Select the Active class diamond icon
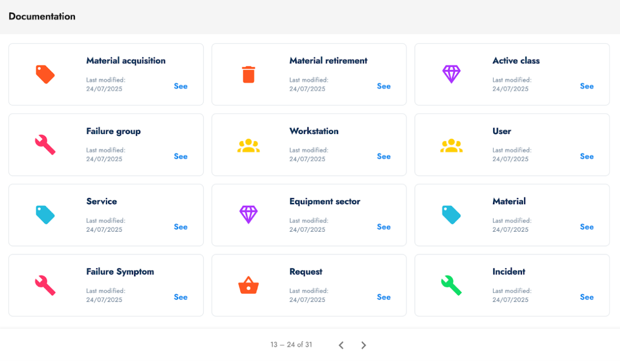This screenshot has width=620, height=364. (x=451, y=74)
